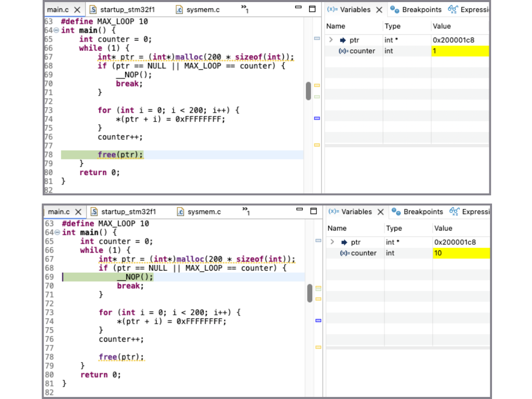The width and height of the screenshot is (532, 399).
Task: Click Type column header in top Variables view
Action: (x=393, y=26)
